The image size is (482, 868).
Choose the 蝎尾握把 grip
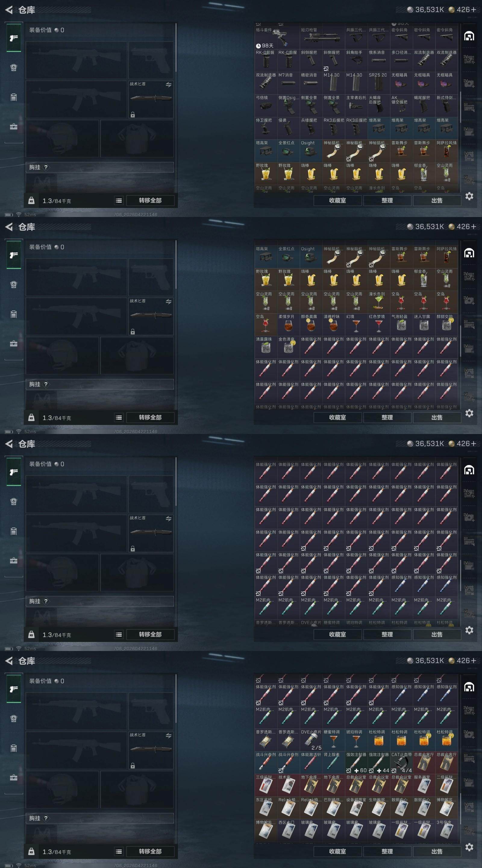(x=424, y=106)
